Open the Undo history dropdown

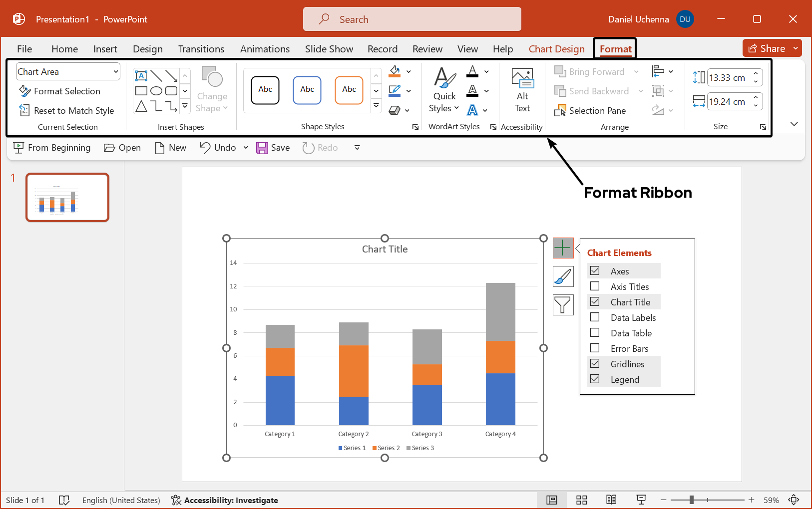click(x=245, y=147)
